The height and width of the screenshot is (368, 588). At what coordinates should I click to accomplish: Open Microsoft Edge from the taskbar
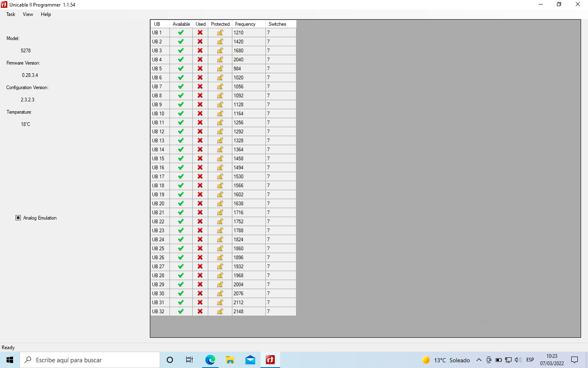click(210, 360)
